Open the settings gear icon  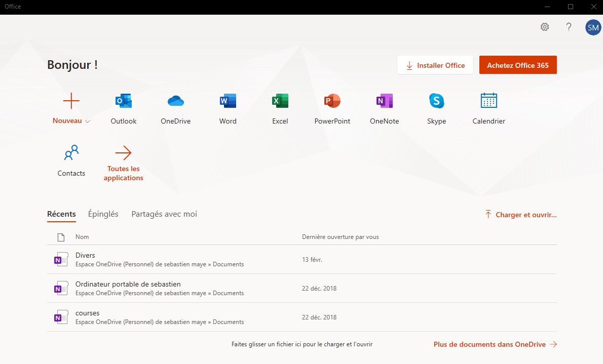[x=545, y=27]
